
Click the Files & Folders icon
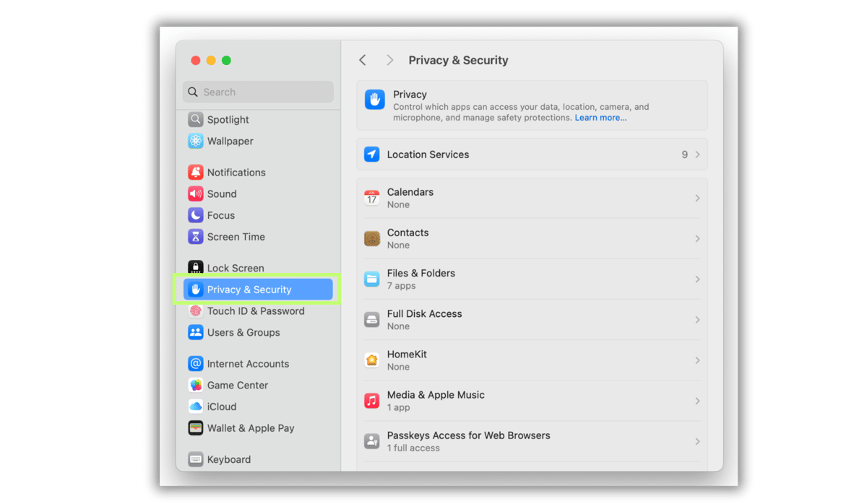372,279
